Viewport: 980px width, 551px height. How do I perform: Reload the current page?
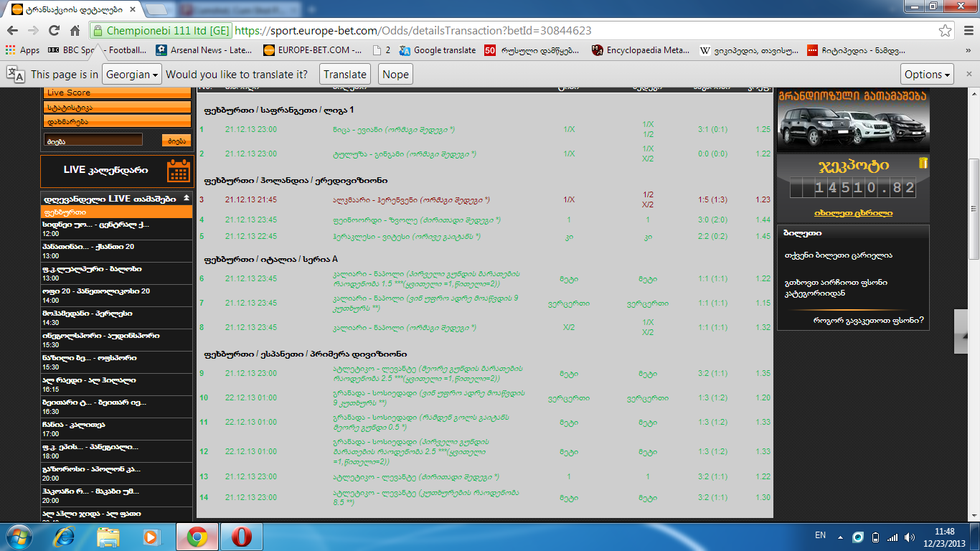pos(54,31)
